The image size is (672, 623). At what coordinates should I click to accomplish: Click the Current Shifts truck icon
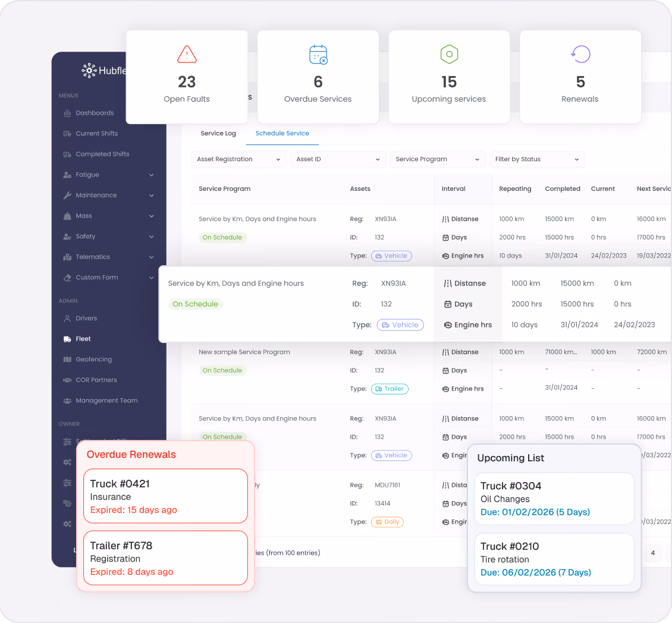[67, 134]
